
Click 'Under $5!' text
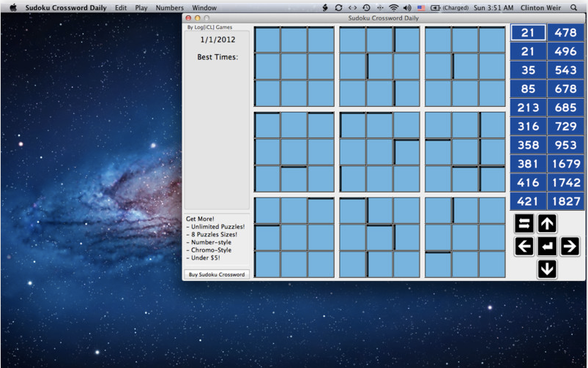206,258
